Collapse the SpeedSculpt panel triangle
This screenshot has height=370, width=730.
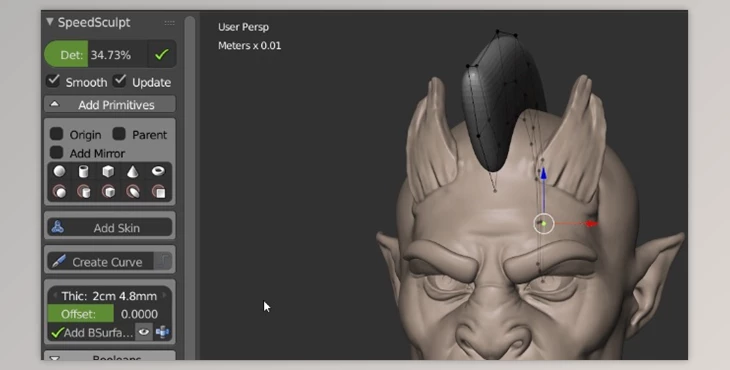[50, 22]
